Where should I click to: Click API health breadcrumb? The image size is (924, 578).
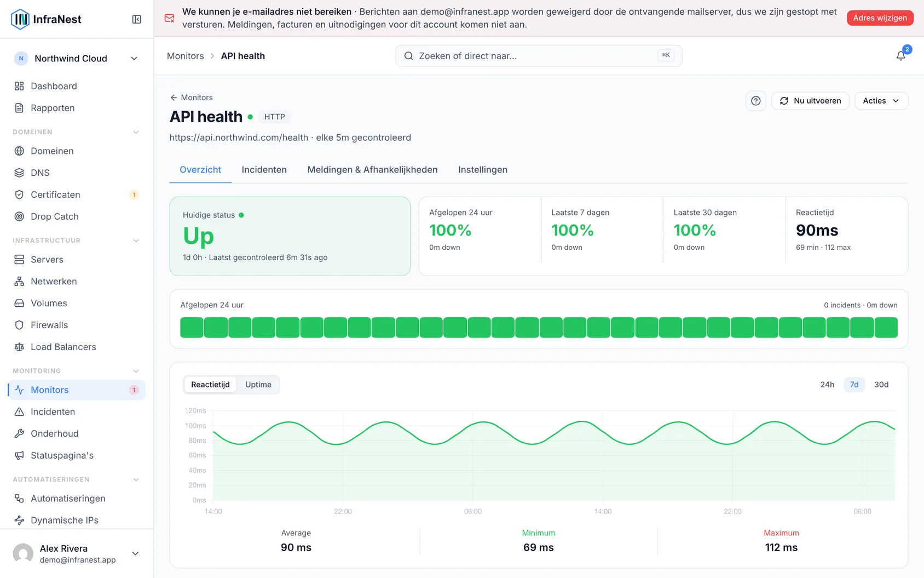(x=242, y=56)
